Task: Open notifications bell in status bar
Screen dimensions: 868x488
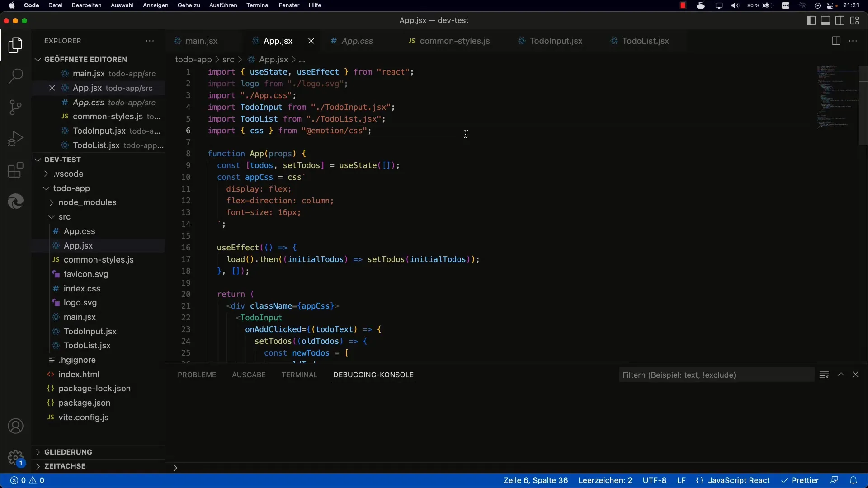Action: point(854,480)
